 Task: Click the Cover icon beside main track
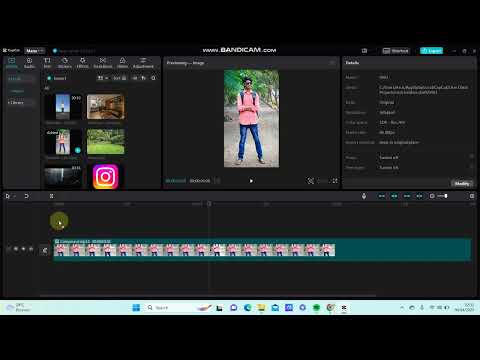[x=45, y=250]
